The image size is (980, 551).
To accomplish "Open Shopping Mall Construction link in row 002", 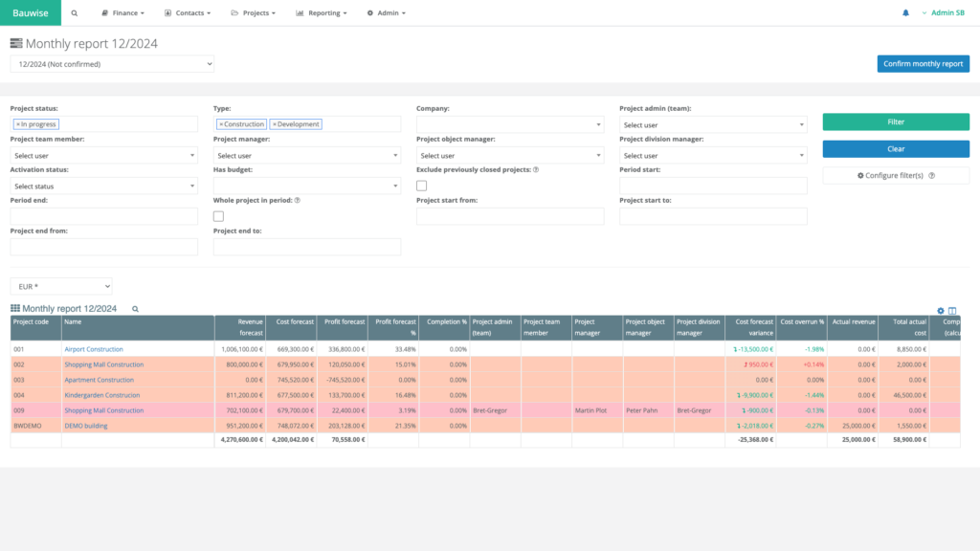I will [x=103, y=364].
